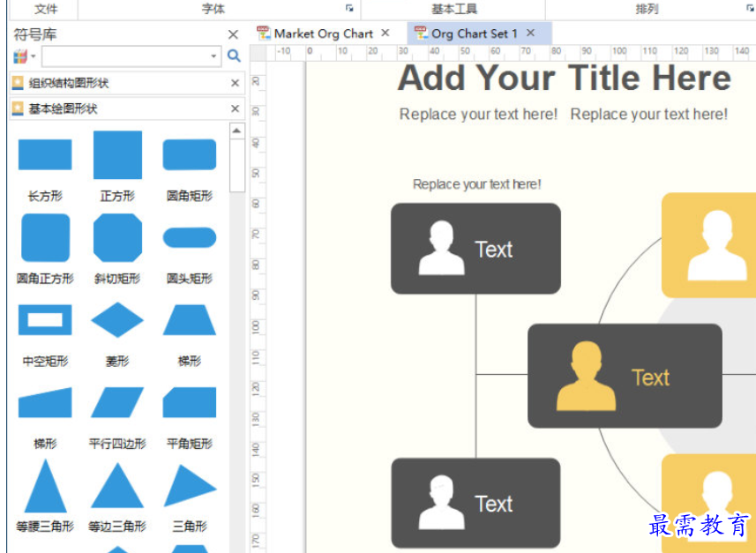This screenshot has width=756, height=553.
Task: Select the 平角矩形 snipped rectangle shape
Action: point(190,402)
